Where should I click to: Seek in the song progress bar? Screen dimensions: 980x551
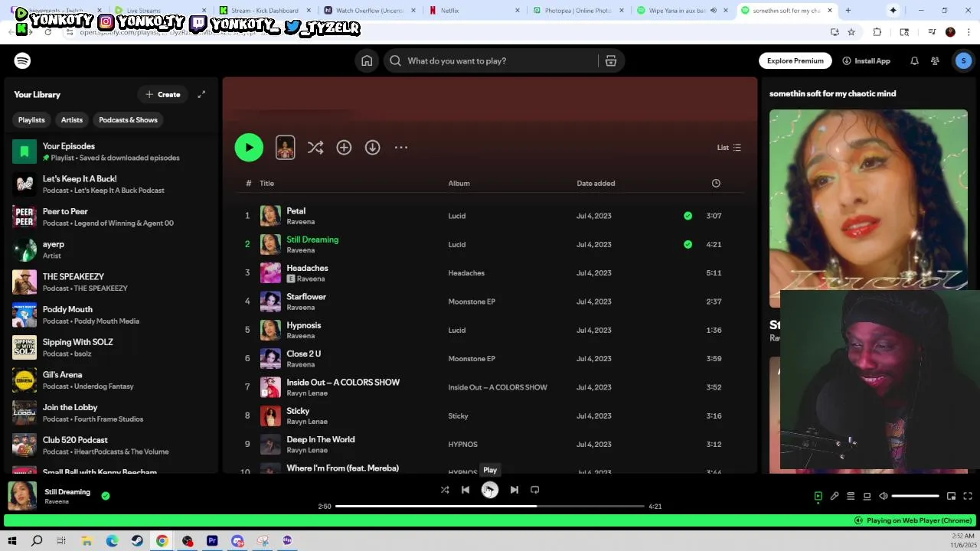click(490, 506)
